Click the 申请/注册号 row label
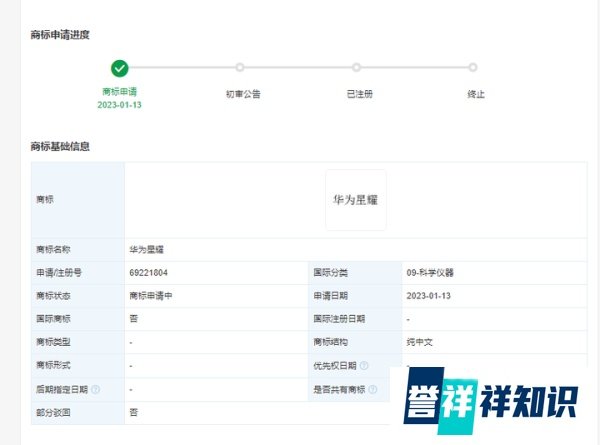Image resolution: width=600 pixels, height=445 pixels. tap(59, 273)
